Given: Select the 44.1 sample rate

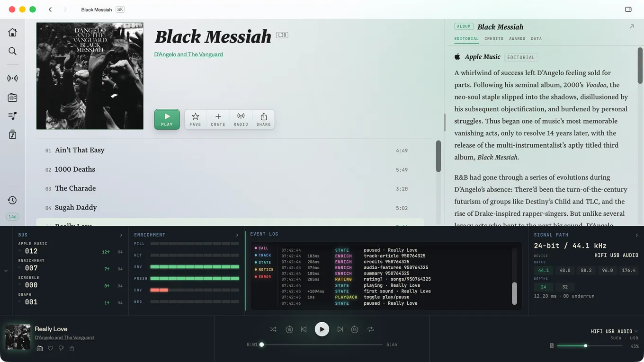Looking at the screenshot, I should 544,271.
